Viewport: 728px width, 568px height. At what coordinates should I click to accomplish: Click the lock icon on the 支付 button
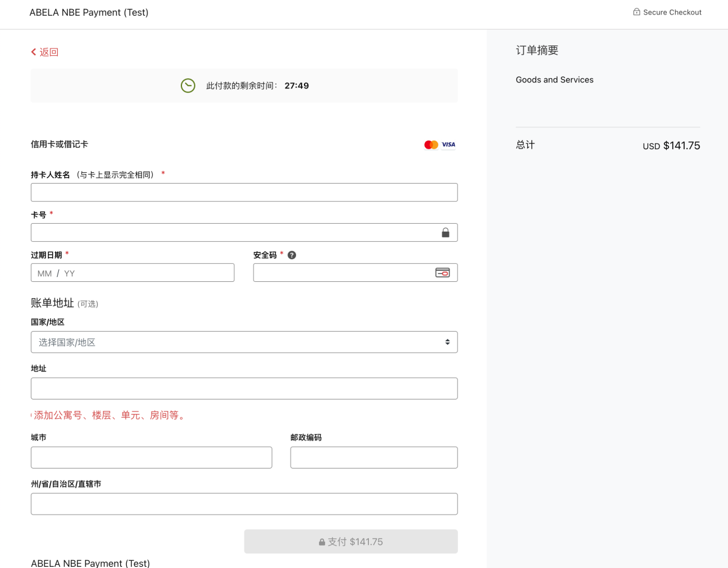tap(321, 541)
